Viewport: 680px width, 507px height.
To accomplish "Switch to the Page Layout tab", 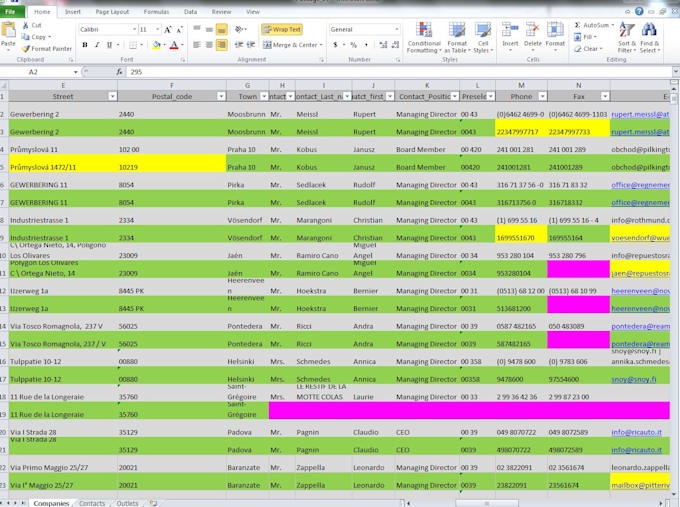I will (x=112, y=12).
